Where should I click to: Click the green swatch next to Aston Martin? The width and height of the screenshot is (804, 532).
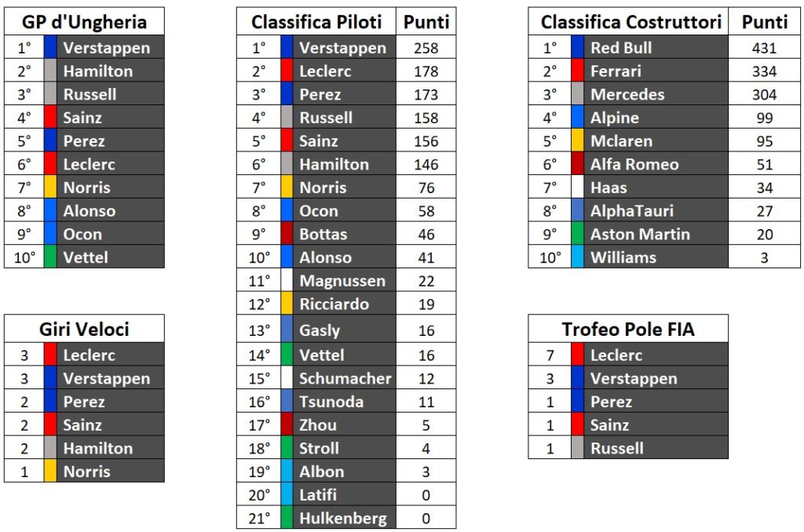coord(577,234)
